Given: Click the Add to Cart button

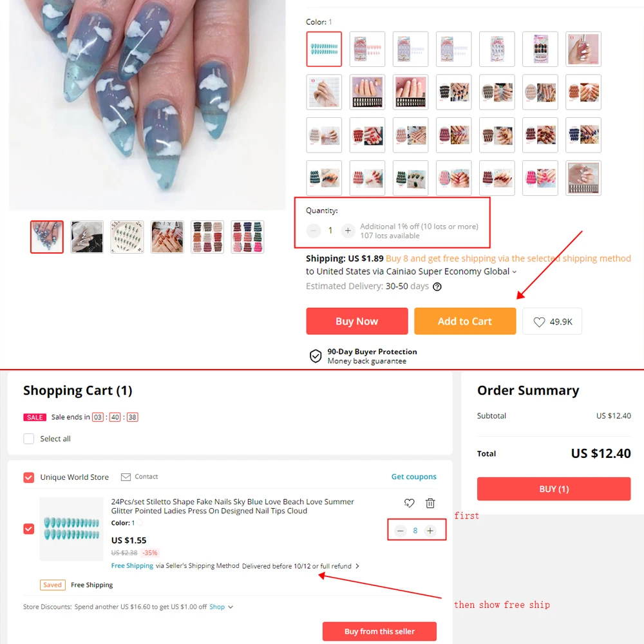Looking at the screenshot, I should pyautogui.click(x=465, y=321).
